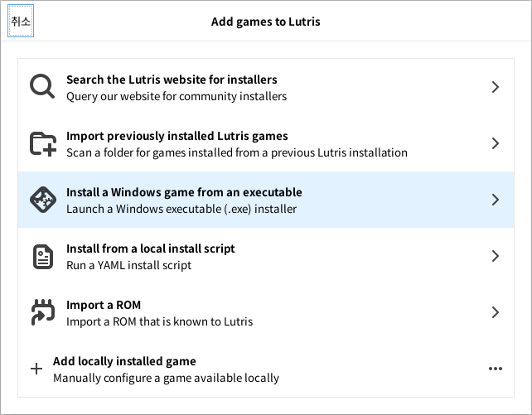532x415 pixels.
Task: Click "Launch a Windows executable (.exe) installer"
Action: point(181,209)
